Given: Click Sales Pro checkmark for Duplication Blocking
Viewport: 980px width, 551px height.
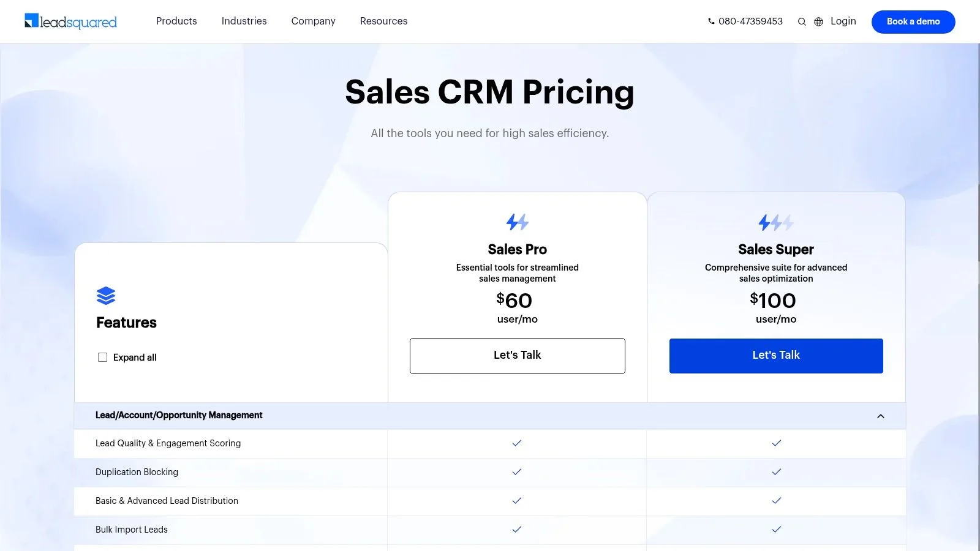Looking at the screenshot, I should click(517, 472).
